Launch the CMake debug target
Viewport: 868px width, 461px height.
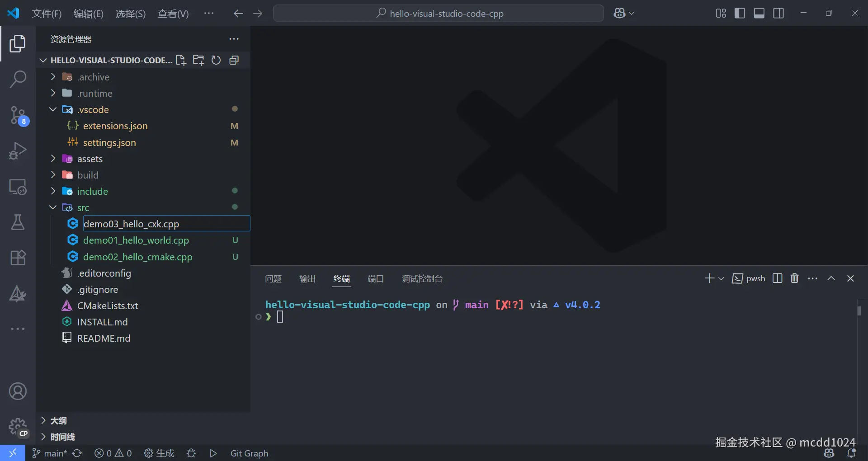coord(191,453)
